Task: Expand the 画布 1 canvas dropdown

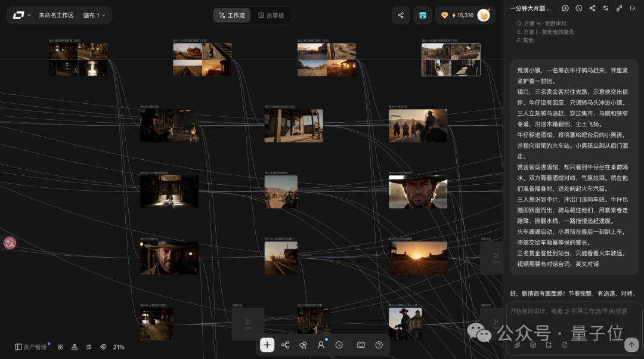Action: pyautogui.click(x=94, y=15)
